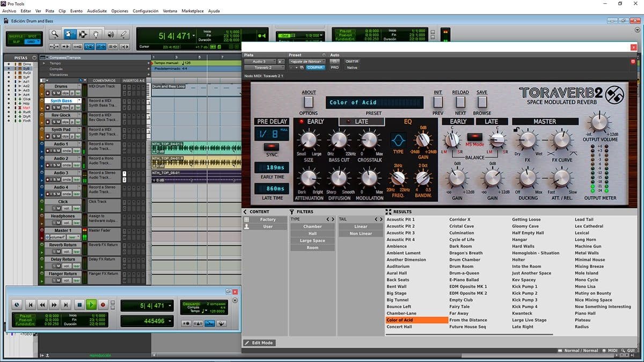Enable SPOT edit mode
The height and width of the screenshot is (362, 644).
(32, 35)
